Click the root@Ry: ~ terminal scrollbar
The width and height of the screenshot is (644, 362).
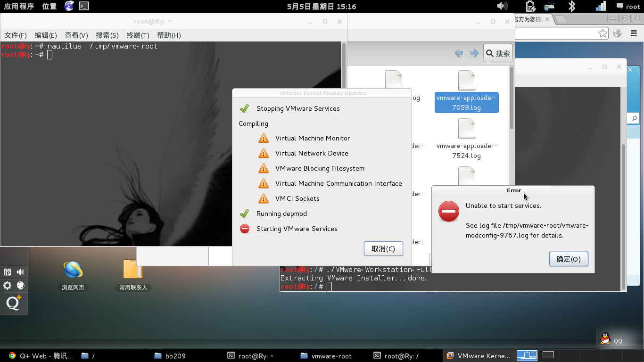tap(344, 144)
